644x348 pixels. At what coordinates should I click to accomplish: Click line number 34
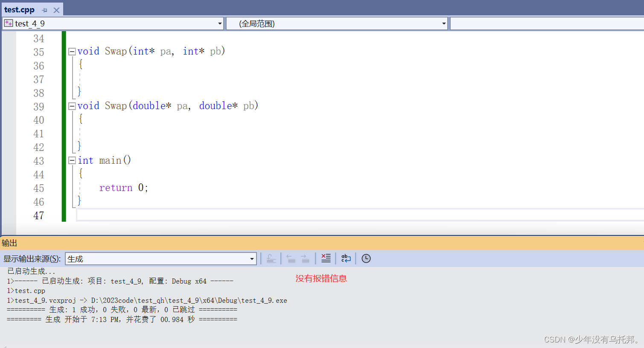pos(39,38)
